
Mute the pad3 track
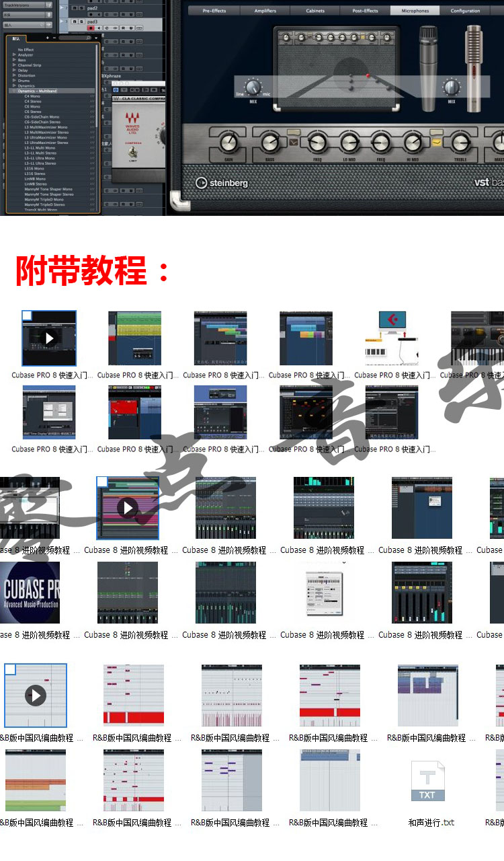75,22
